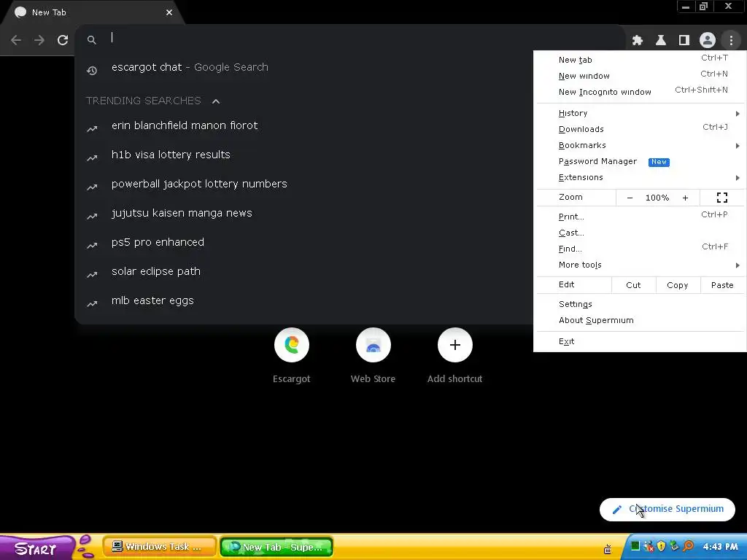Open the profile avatar icon
Screen dimensions: 747x560
(708, 40)
